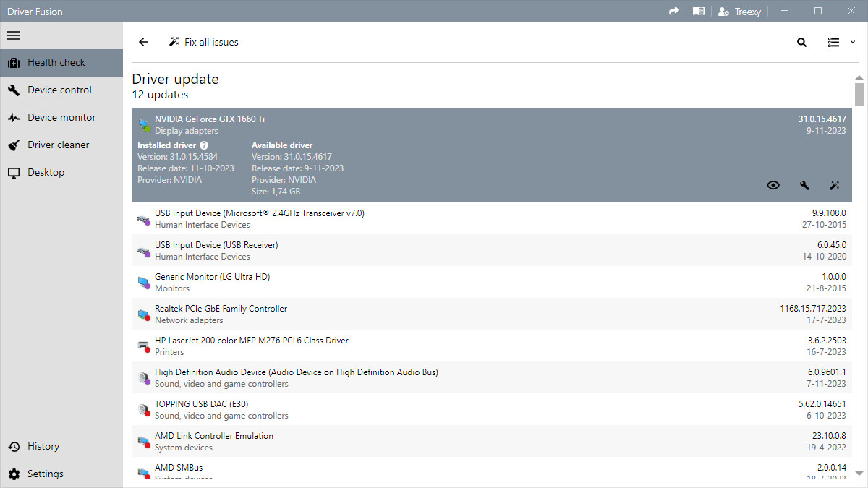This screenshot has width=868, height=488.
Task: Click the share arrow in the title bar
Action: [673, 11]
